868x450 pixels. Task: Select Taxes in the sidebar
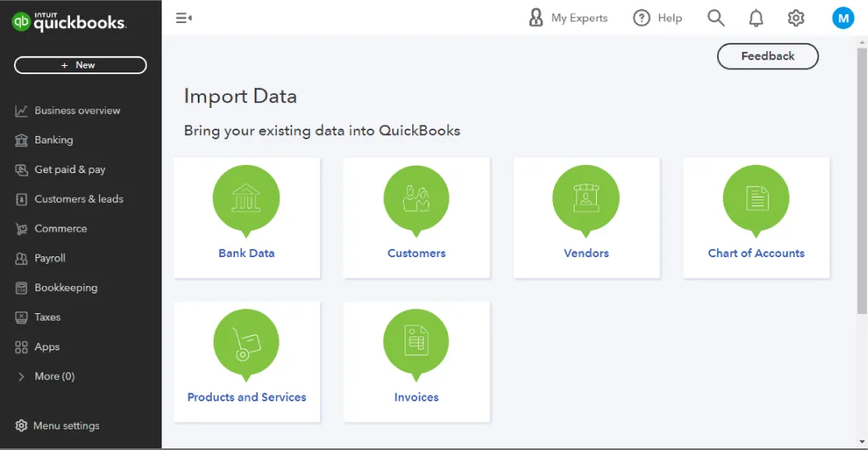[x=47, y=317]
